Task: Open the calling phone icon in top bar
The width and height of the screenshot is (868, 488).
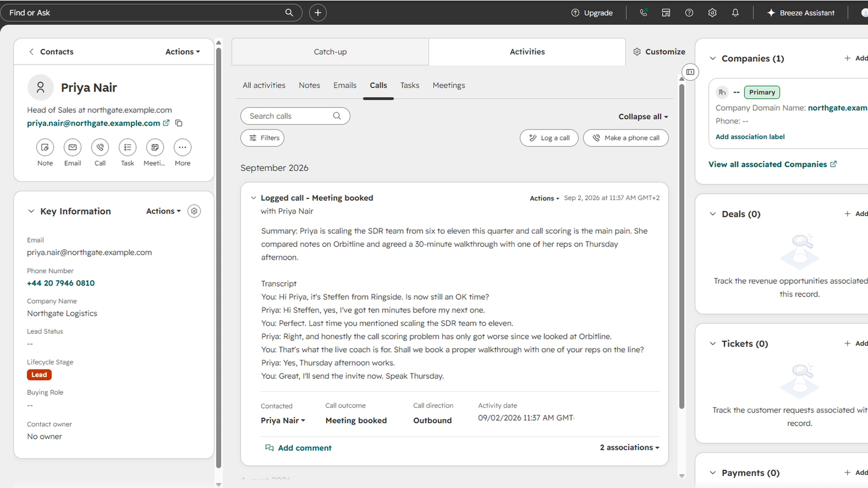Action: coord(643,12)
